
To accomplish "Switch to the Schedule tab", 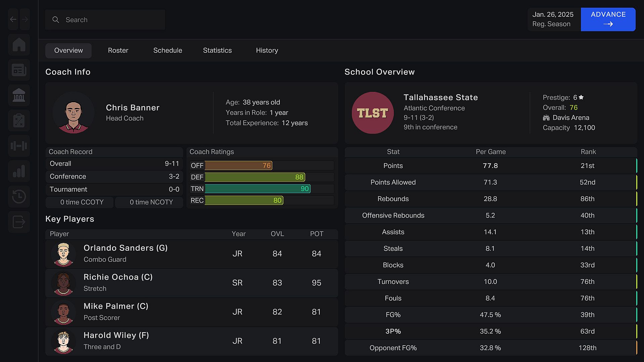I will click(x=168, y=51).
